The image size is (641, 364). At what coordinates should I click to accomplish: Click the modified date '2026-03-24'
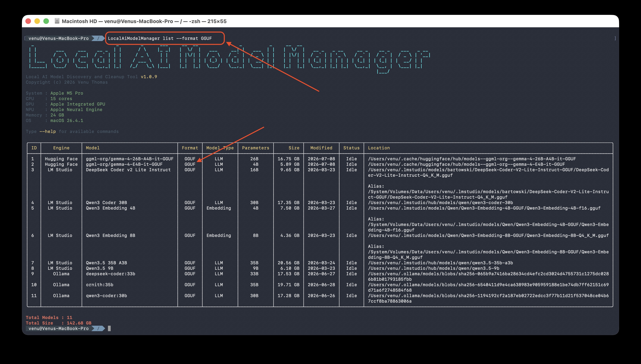(x=321, y=263)
